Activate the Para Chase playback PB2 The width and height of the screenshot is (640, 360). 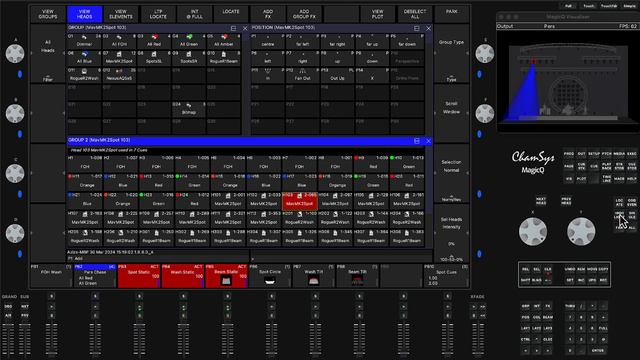pos(95,276)
